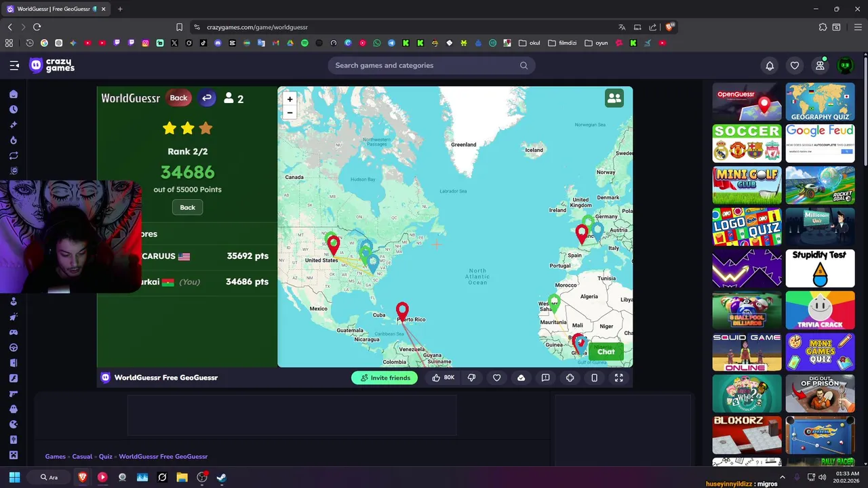868x488 pixels.
Task: Click the red pin near Spain
Action: click(581, 234)
